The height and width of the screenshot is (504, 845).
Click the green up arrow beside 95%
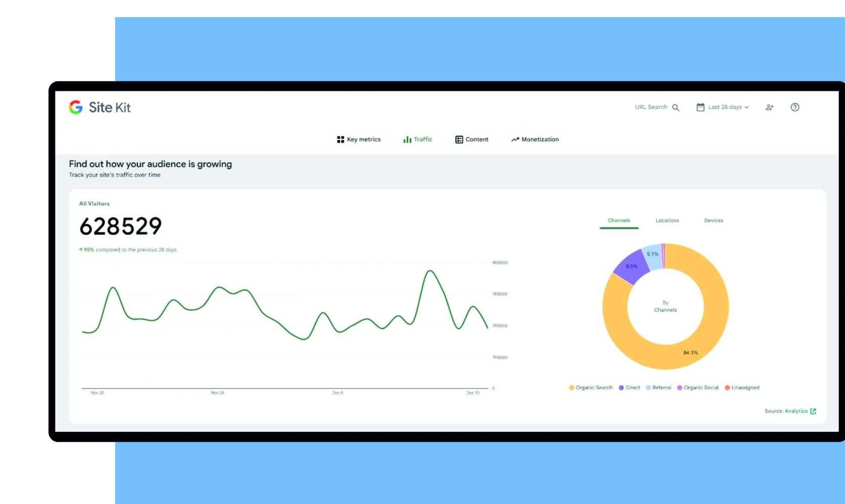pyautogui.click(x=81, y=249)
